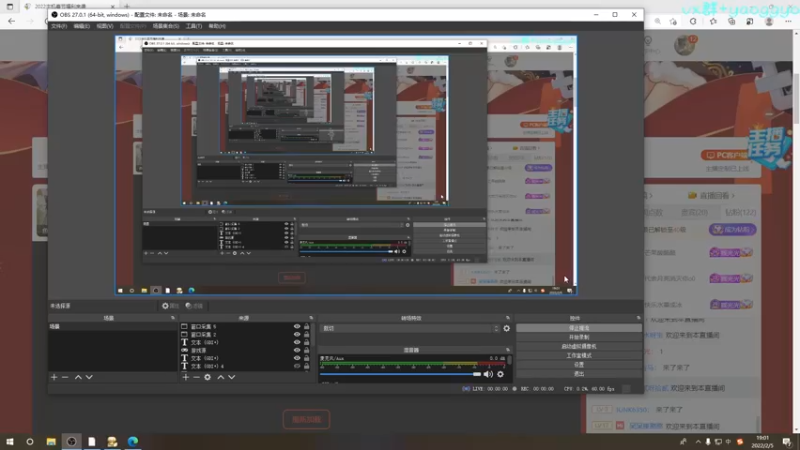This screenshot has width=800, height=450.
Task: Click the audio mixer vertical scrollbar
Action: pyautogui.click(x=509, y=360)
